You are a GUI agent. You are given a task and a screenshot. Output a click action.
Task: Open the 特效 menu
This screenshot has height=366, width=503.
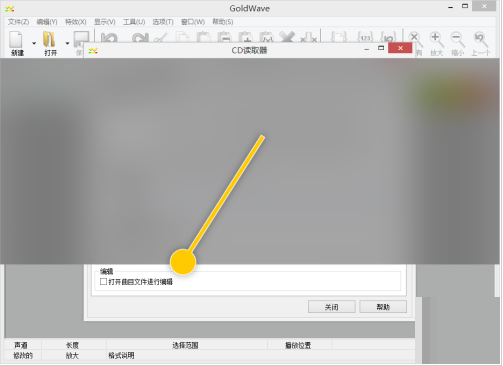[x=76, y=22]
